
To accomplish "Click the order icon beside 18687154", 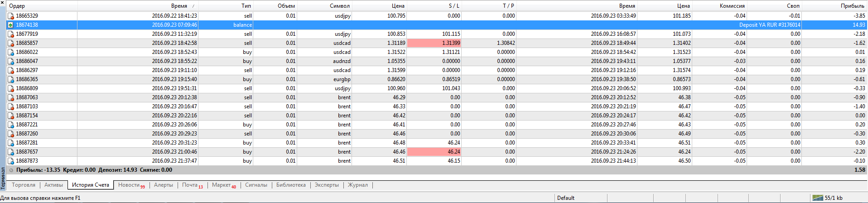I will (10, 116).
